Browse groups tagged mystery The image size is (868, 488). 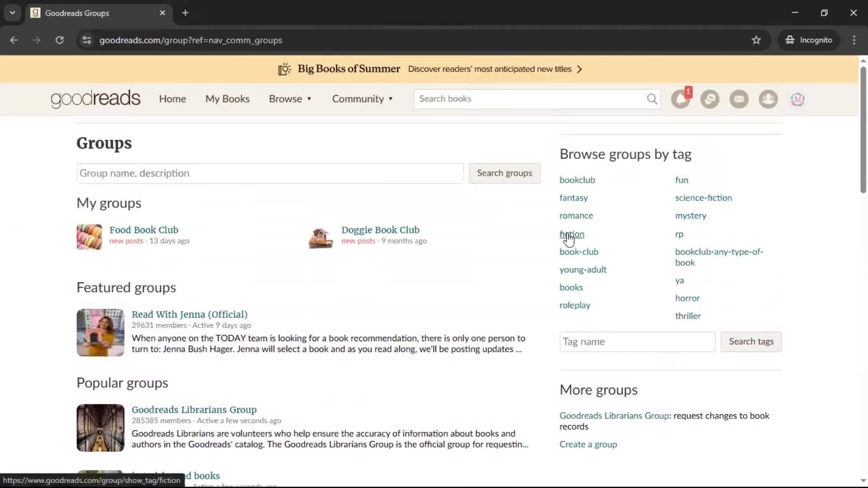[x=691, y=216]
